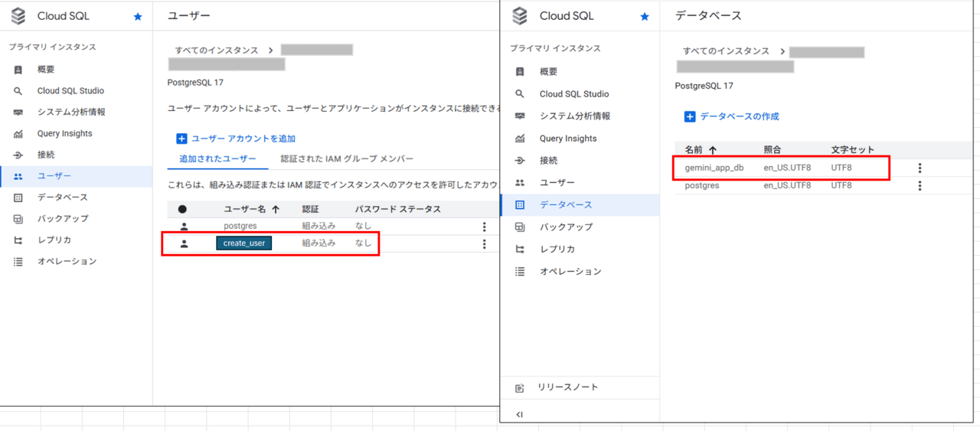Open three-dot menu for postgres user row

click(x=484, y=227)
